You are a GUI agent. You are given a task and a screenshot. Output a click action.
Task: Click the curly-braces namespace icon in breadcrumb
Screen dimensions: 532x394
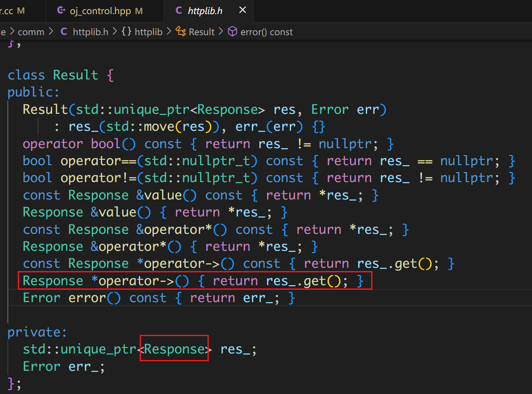pos(126,32)
